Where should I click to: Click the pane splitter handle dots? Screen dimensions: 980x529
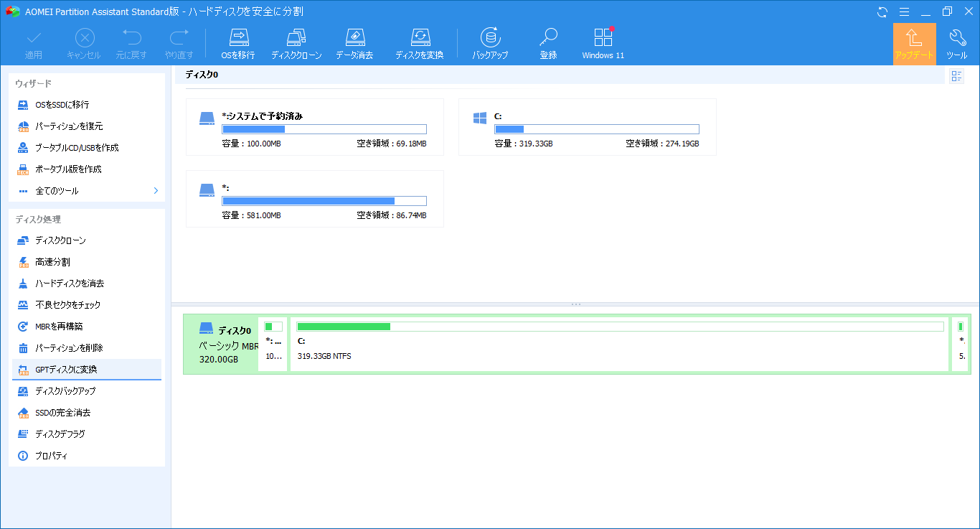pyautogui.click(x=575, y=304)
